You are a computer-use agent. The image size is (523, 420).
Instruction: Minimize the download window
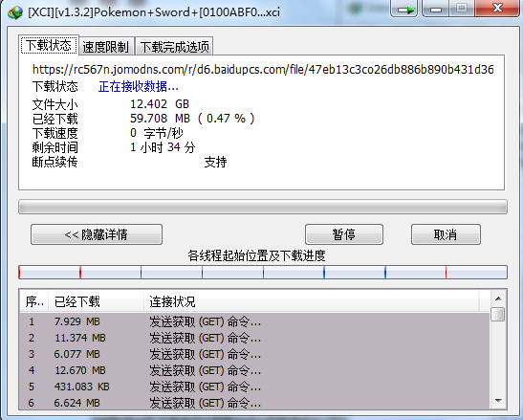coord(436,9)
